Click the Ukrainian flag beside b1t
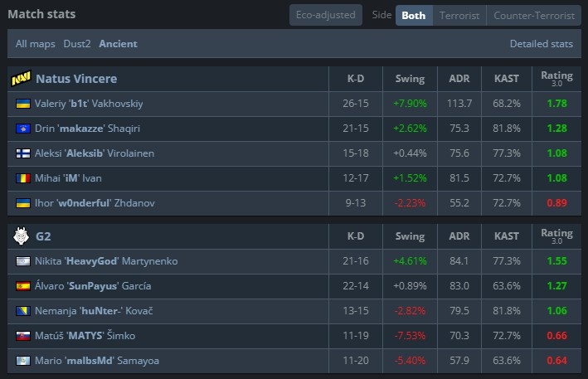588x379 pixels. 23,104
